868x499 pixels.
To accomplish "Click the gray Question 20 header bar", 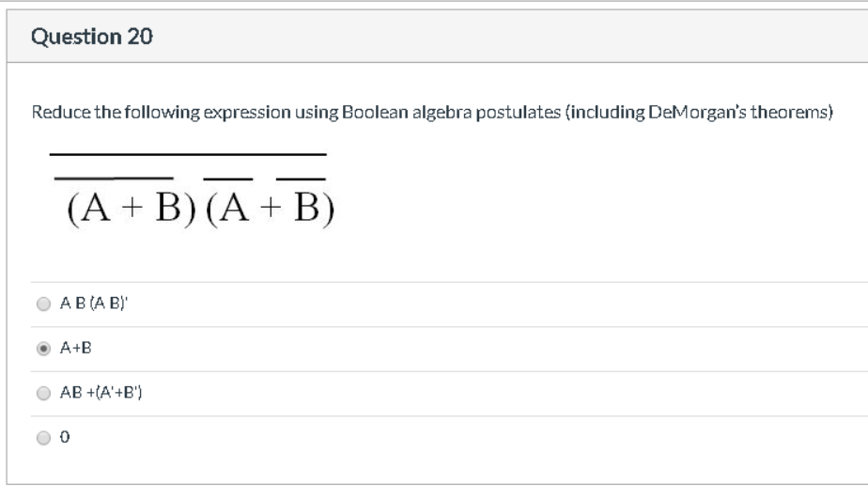I will (438, 36).
